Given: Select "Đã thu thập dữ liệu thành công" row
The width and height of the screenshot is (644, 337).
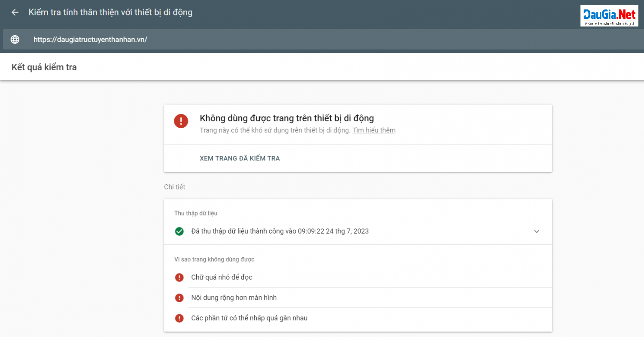Looking at the screenshot, I should (358, 231).
